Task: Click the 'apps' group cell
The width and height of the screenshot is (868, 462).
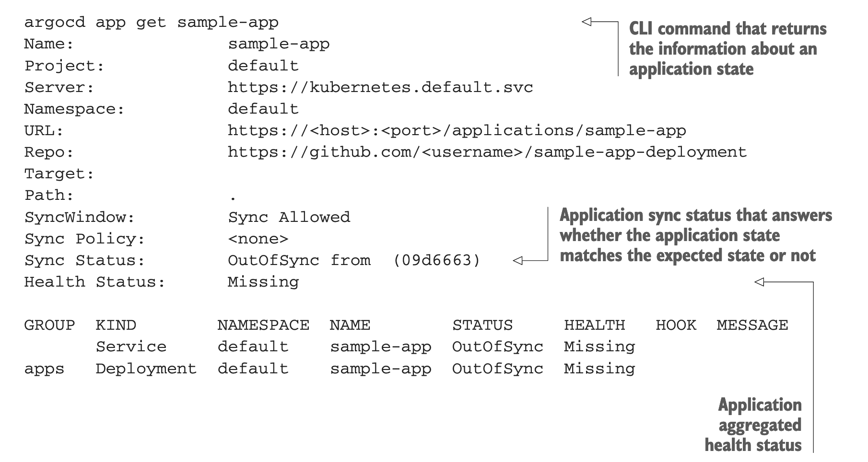Action: click(44, 370)
